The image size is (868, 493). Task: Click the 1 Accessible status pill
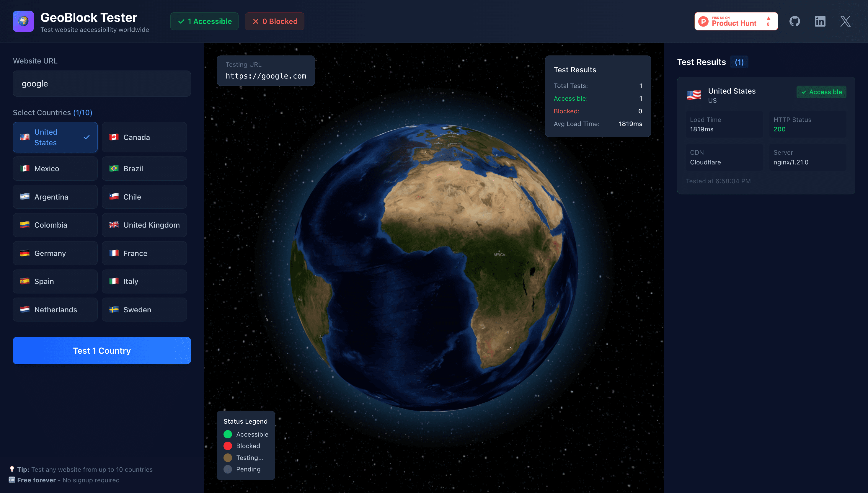click(204, 21)
